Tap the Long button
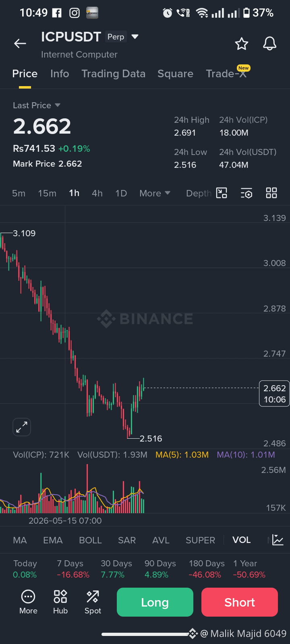The height and width of the screenshot is (644, 290). point(155,602)
